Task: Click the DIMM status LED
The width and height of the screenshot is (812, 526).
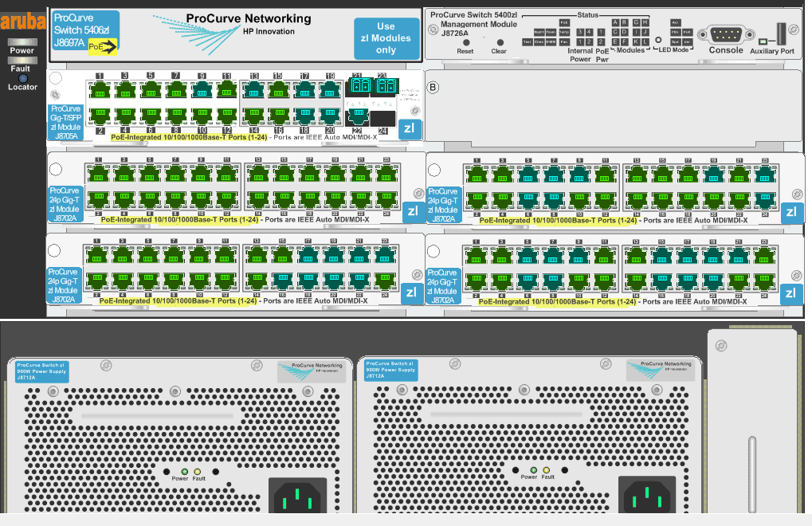Action: coord(551,42)
